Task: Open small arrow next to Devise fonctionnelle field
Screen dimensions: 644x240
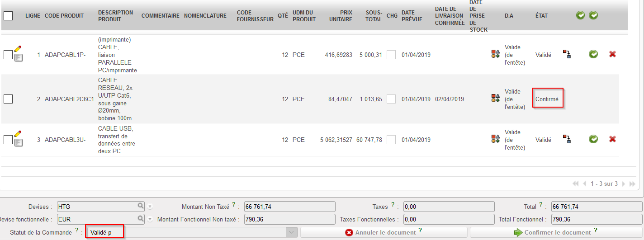Action: (x=150, y=220)
